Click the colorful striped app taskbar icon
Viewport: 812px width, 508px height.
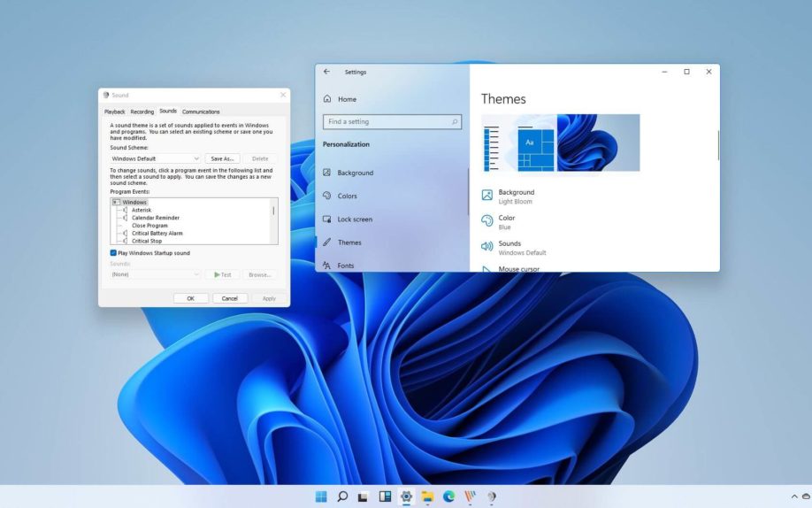coord(471,496)
